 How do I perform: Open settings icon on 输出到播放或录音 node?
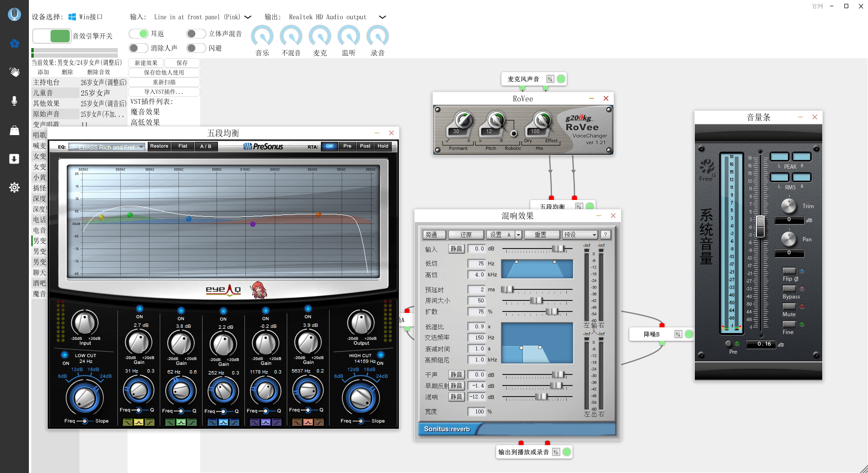(x=556, y=452)
